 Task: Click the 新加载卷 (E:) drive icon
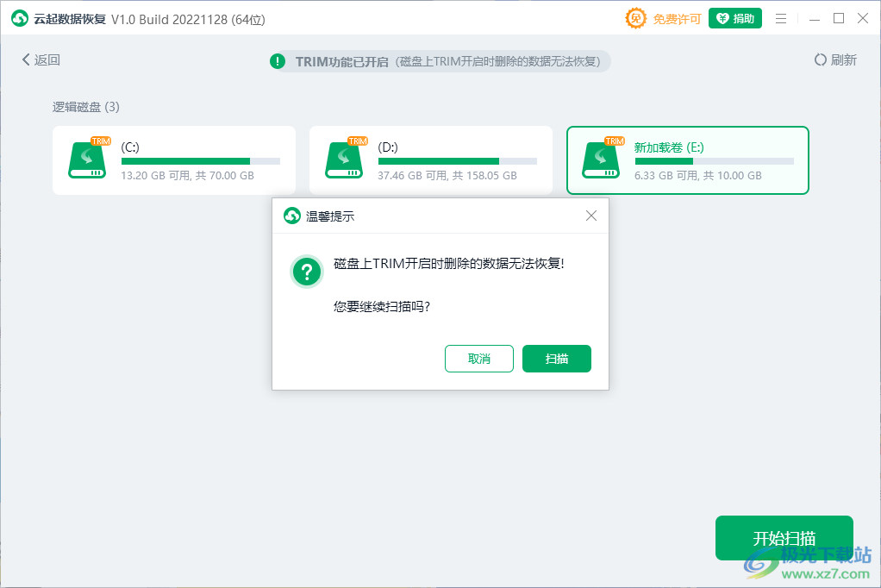[603, 160]
